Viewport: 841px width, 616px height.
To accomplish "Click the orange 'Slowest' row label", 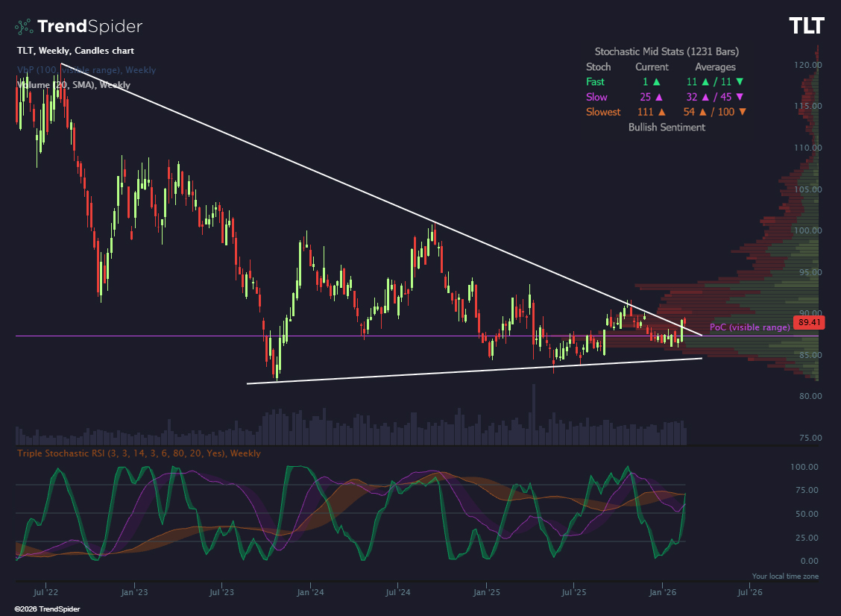I will 603,112.
